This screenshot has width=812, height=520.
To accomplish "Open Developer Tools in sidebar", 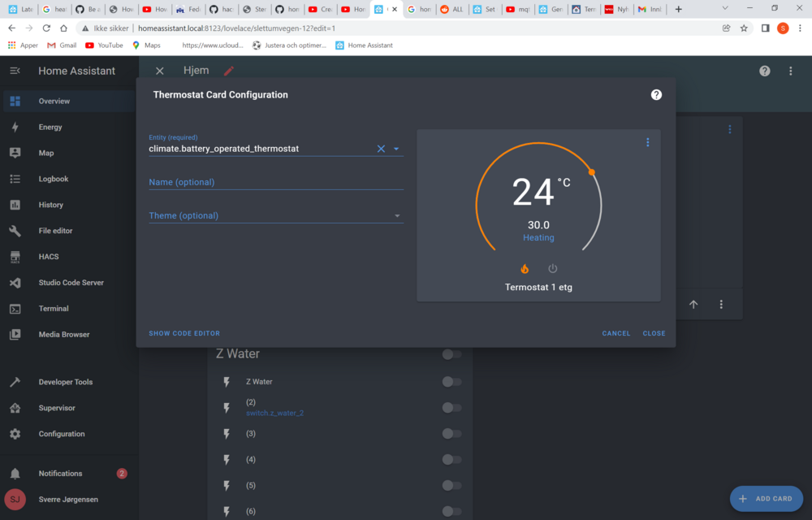I will point(65,382).
